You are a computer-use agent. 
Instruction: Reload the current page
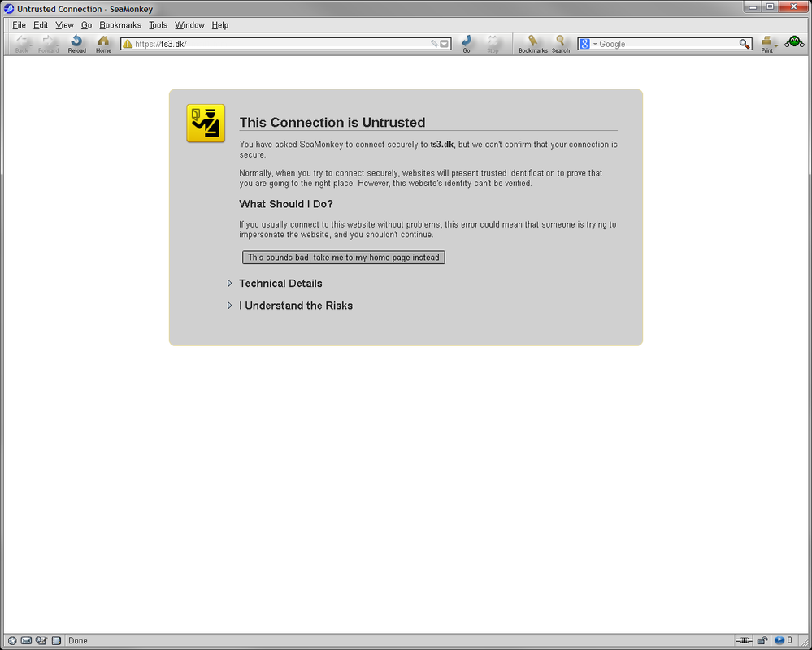pyautogui.click(x=76, y=44)
